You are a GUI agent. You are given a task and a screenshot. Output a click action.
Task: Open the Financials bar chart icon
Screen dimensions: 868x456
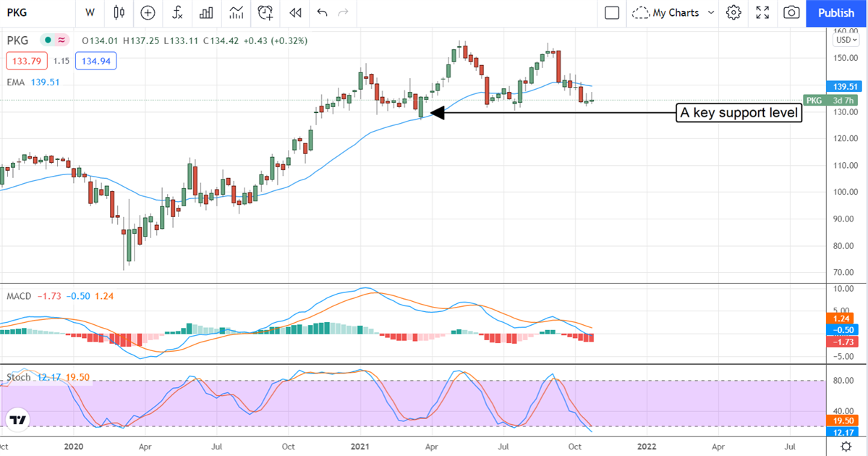point(206,12)
